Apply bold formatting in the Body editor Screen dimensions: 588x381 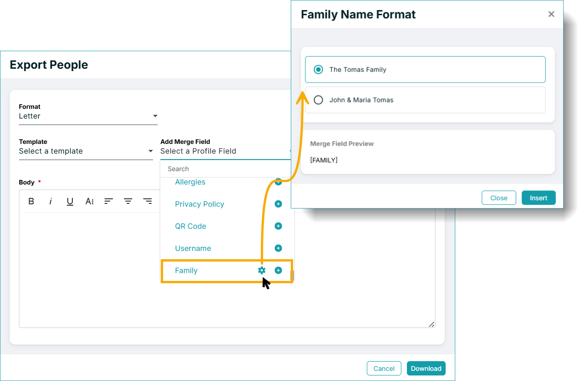point(31,201)
